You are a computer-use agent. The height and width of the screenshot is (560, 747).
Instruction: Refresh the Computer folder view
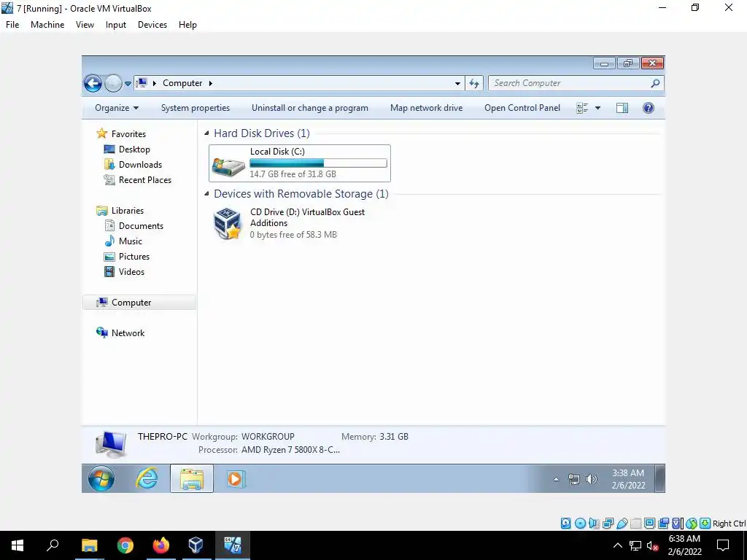[x=474, y=83]
